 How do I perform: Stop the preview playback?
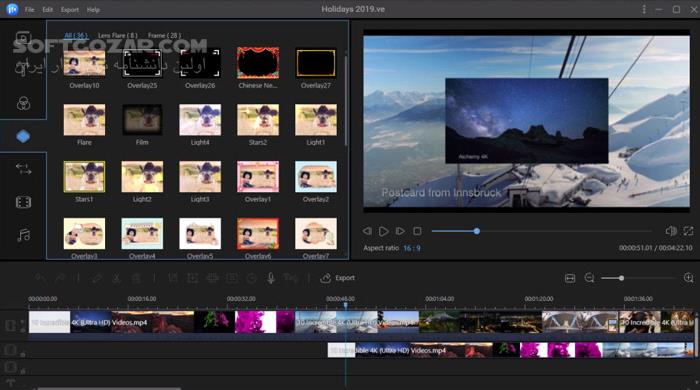coord(417,231)
